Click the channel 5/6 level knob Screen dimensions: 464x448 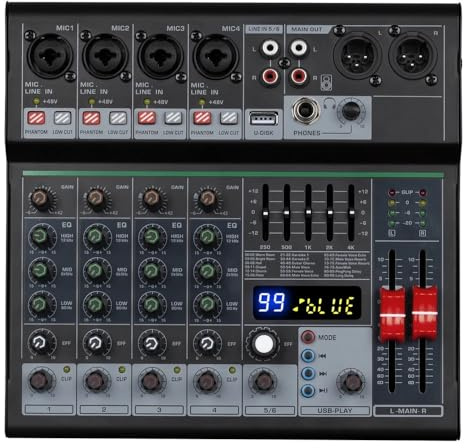[x=263, y=382]
